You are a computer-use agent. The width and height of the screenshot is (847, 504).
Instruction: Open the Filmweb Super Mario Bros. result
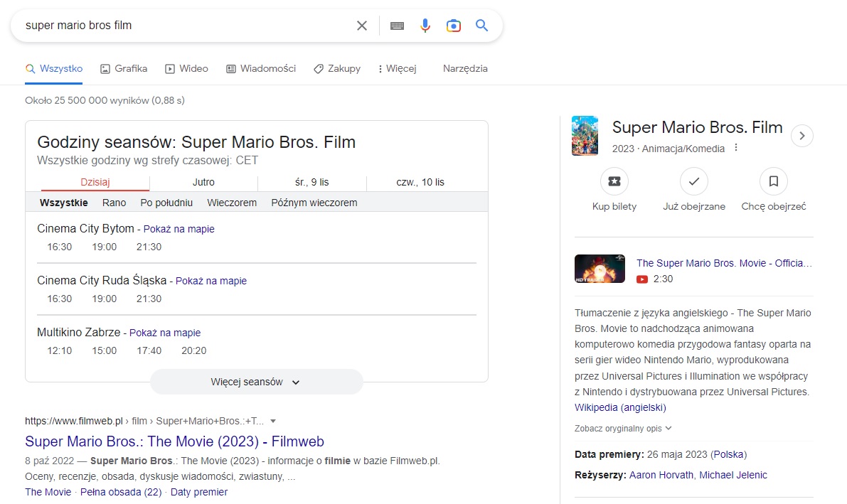tap(174, 441)
